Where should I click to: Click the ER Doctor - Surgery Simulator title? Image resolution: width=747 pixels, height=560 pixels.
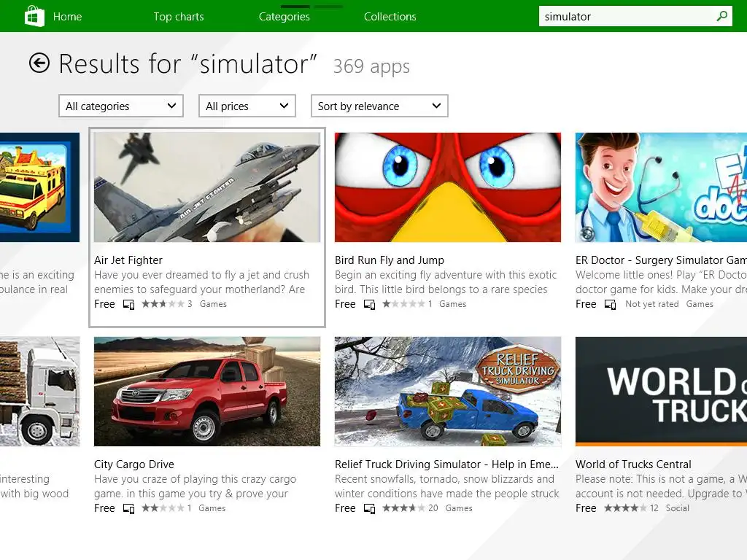pyautogui.click(x=661, y=260)
